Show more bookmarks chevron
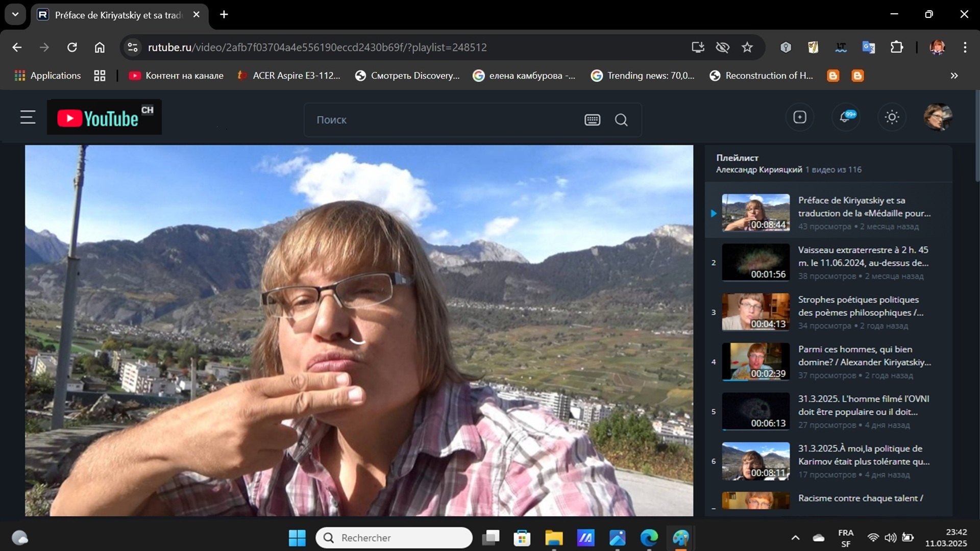The width and height of the screenshot is (980, 551). tap(954, 76)
